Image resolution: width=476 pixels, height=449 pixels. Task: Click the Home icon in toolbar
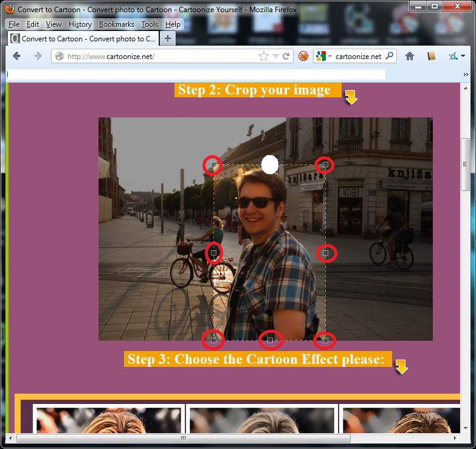tap(410, 56)
